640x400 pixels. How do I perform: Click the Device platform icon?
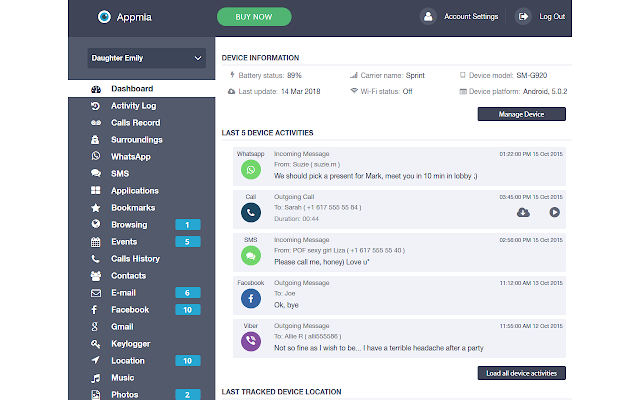pos(463,91)
